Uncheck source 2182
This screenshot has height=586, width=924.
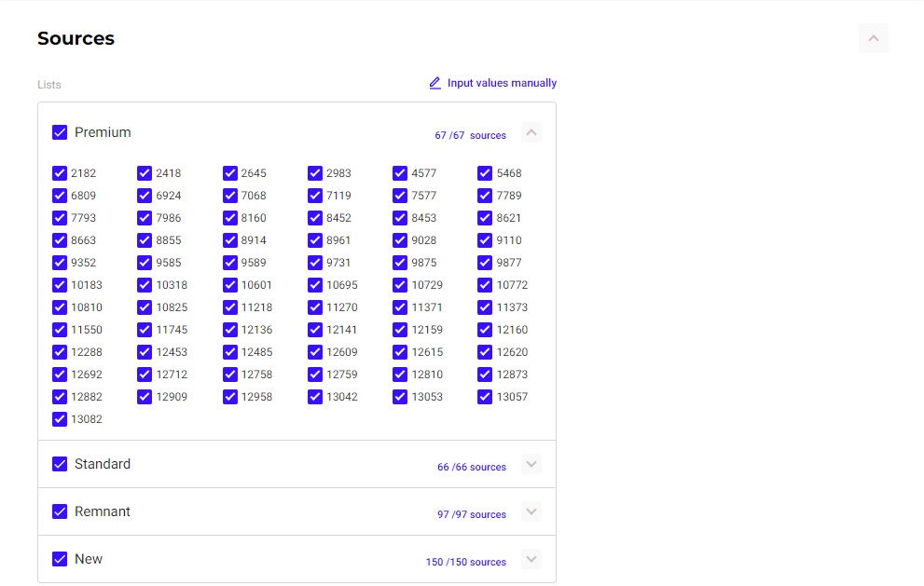60,173
